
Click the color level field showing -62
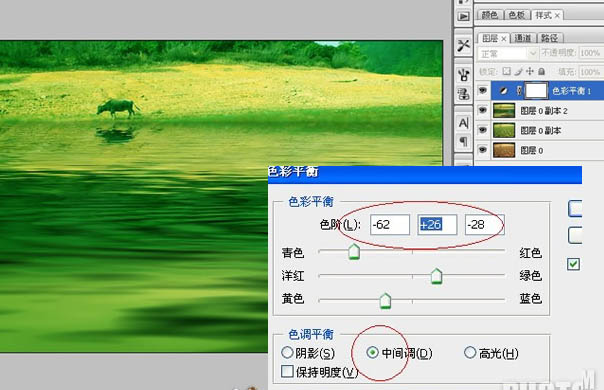point(390,225)
